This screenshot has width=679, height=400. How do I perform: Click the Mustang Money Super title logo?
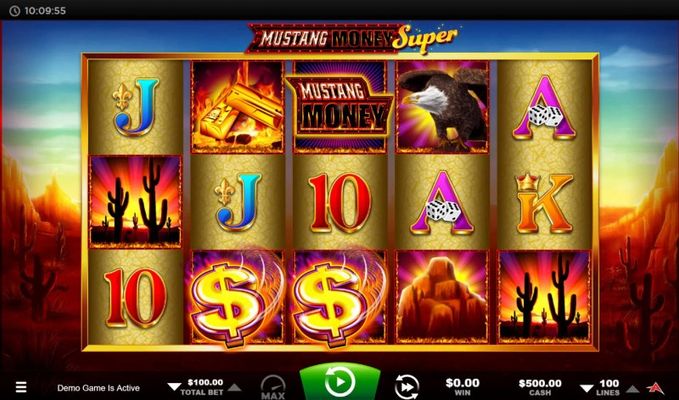[x=352, y=39]
